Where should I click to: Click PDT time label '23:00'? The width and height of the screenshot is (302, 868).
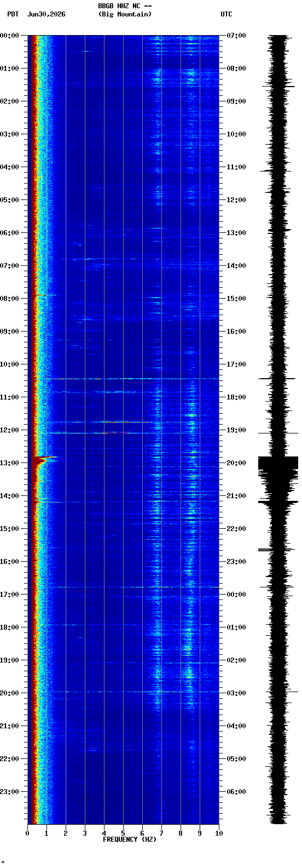click(x=9, y=792)
